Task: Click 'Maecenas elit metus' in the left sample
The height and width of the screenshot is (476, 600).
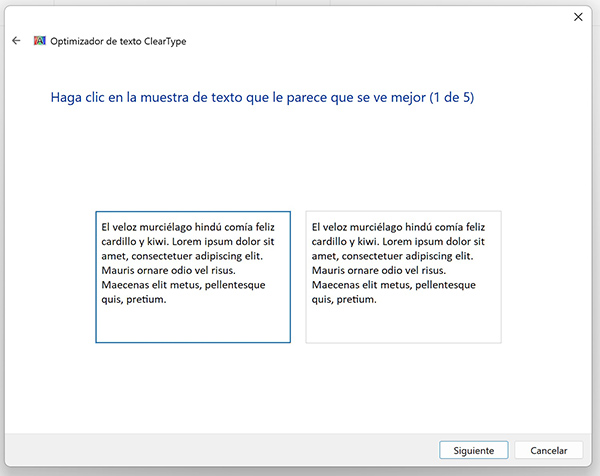Action: 155,285
